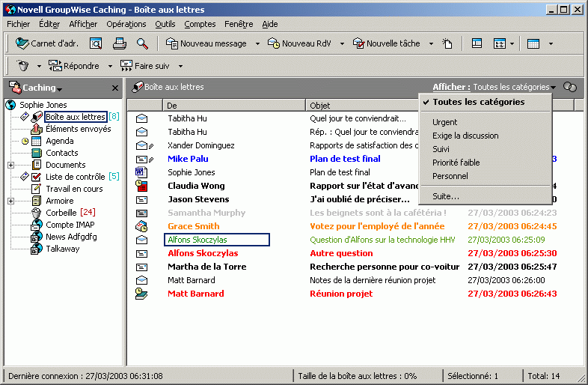Image resolution: width=588 pixels, height=385 pixels.
Task: Click the appointment icon beside Grace Smith
Action: [141, 226]
